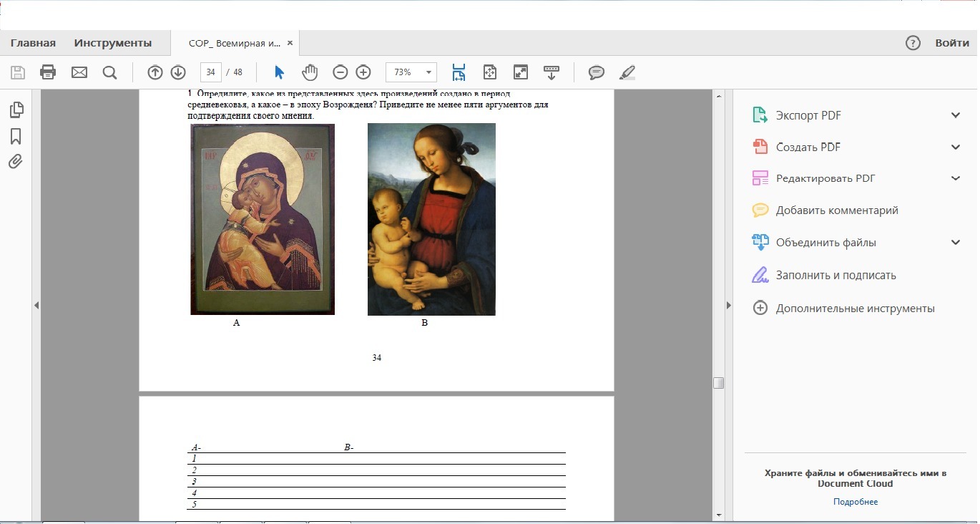
Task: Click the Zoom out minus icon
Action: 340,72
